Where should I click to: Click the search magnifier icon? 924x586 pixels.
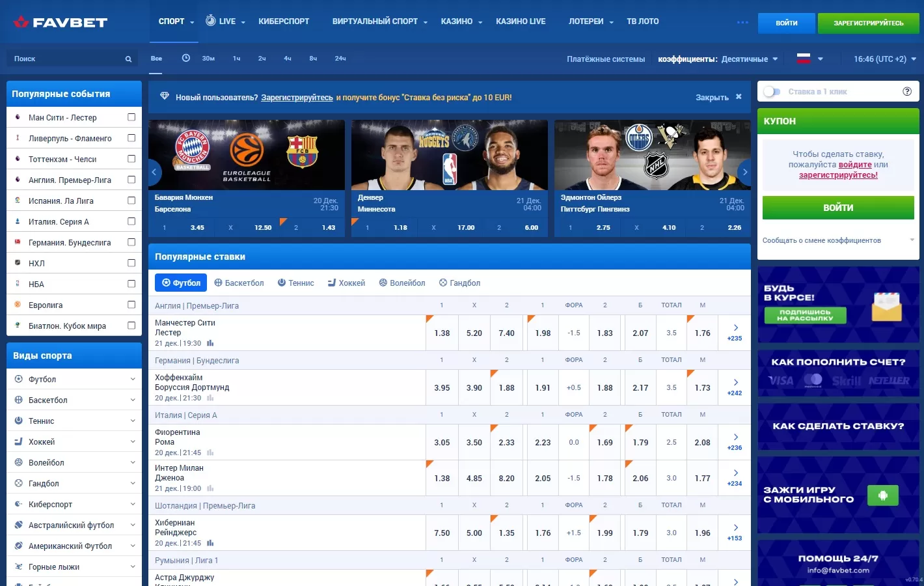click(x=128, y=59)
